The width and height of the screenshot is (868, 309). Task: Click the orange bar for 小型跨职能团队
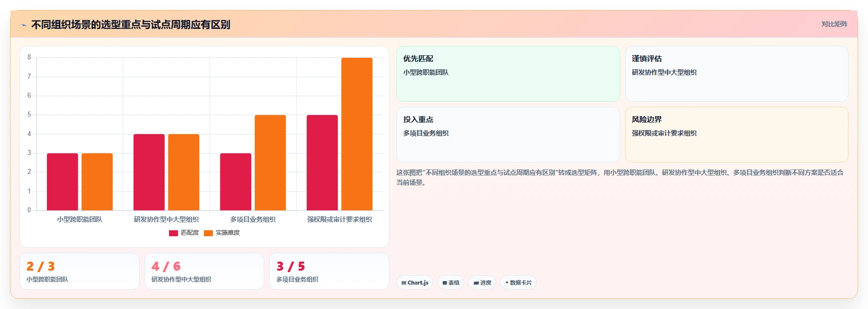point(97,181)
